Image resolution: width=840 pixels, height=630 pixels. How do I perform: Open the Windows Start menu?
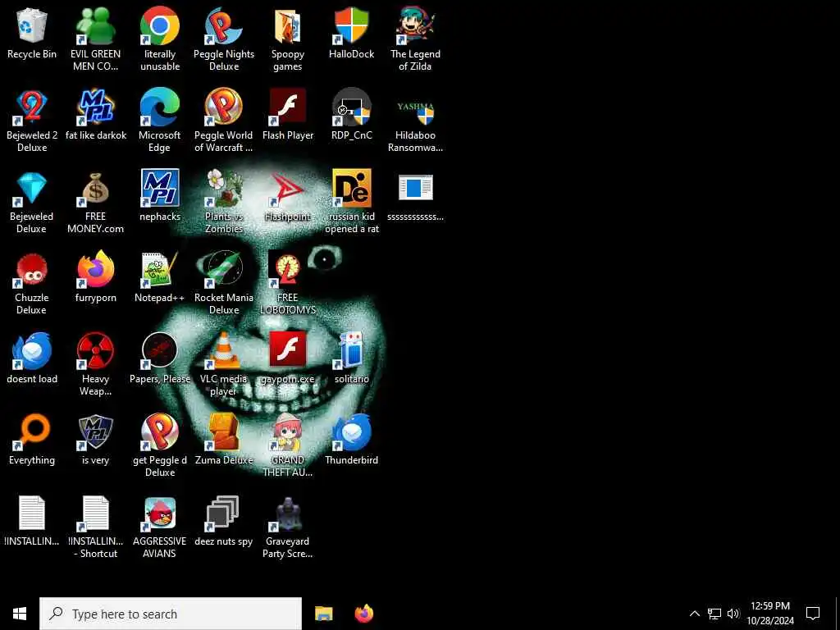pyautogui.click(x=20, y=614)
